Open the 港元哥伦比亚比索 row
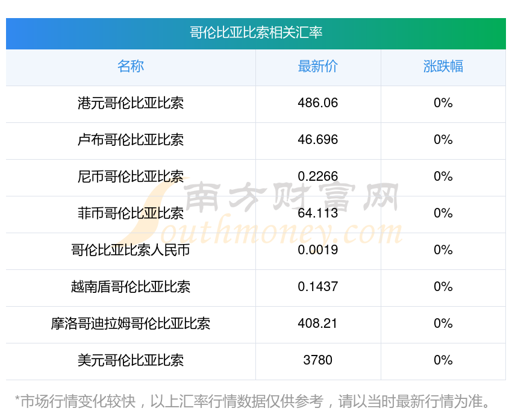Viewport: 512px width, 420px height. tap(256, 104)
